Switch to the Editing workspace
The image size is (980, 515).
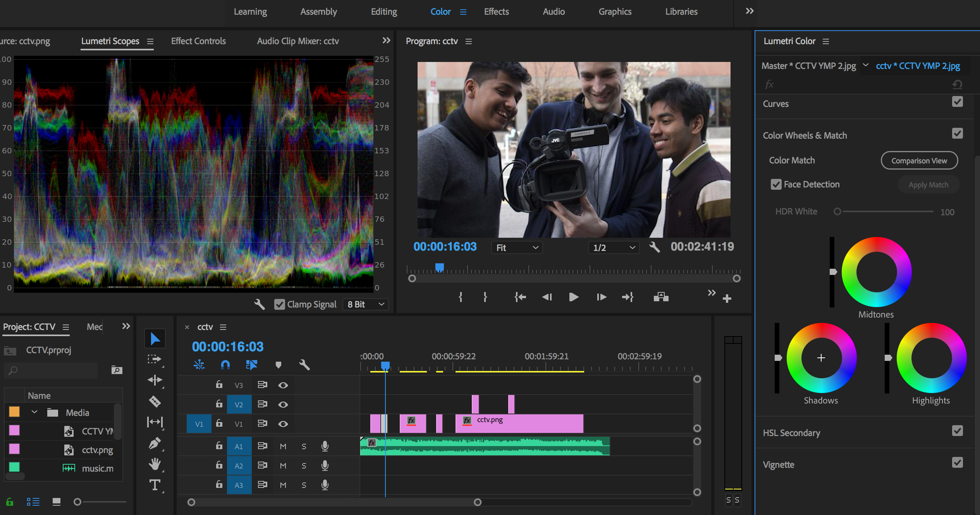[x=384, y=12]
